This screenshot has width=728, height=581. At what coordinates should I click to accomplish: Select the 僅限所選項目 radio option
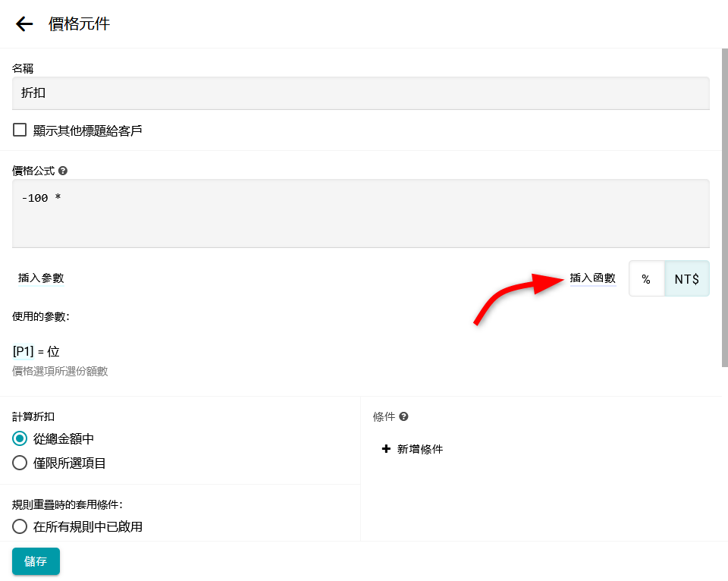pos(20,463)
